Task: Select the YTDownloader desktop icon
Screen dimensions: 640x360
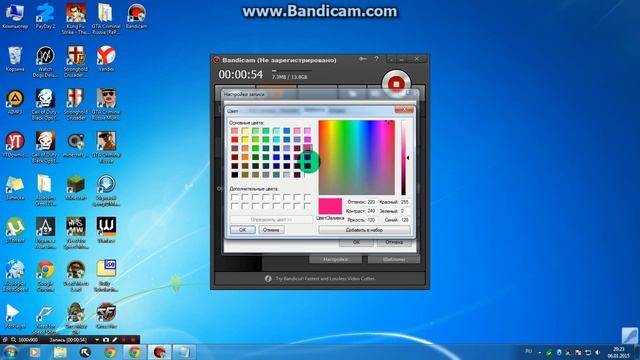Action: (x=15, y=145)
